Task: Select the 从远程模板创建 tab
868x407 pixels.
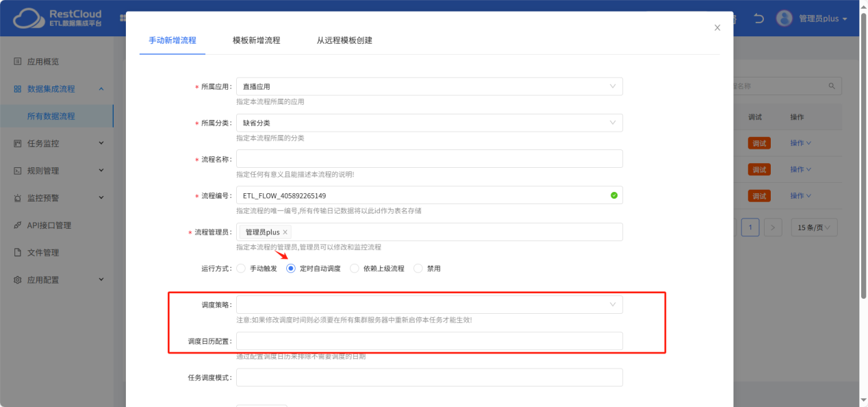Action: [344, 40]
